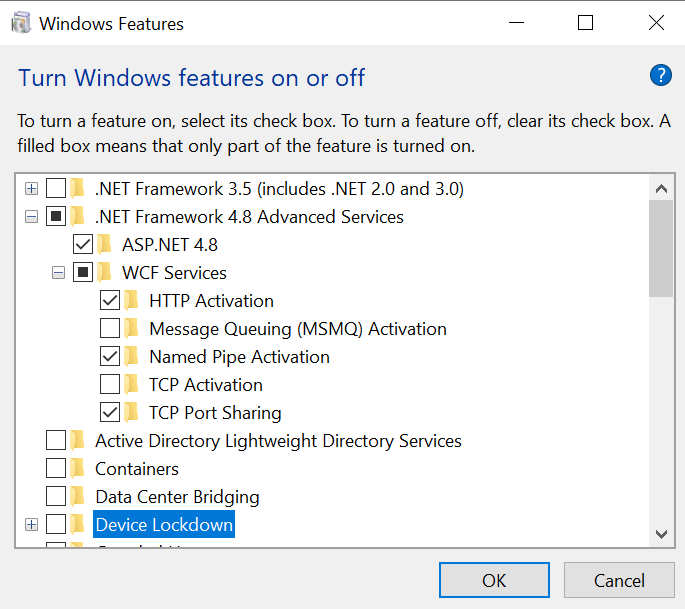Click the folder icon beside WCF Services
Image resolution: width=685 pixels, height=609 pixels.
[105, 273]
